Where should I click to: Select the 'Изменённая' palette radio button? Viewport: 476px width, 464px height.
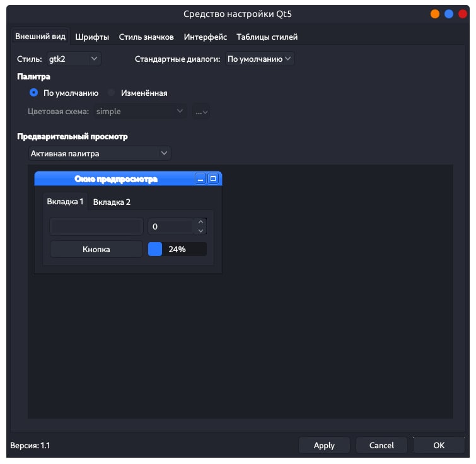(112, 93)
